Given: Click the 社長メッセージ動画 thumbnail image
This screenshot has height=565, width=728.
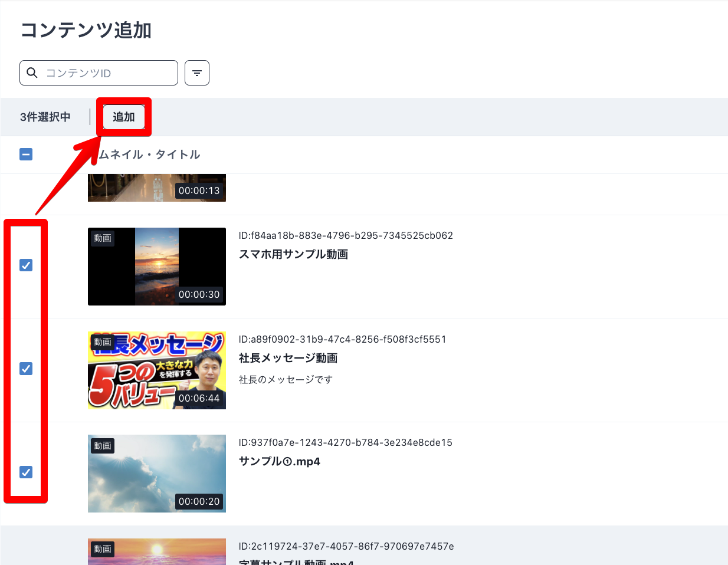Looking at the screenshot, I should point(156,370).
